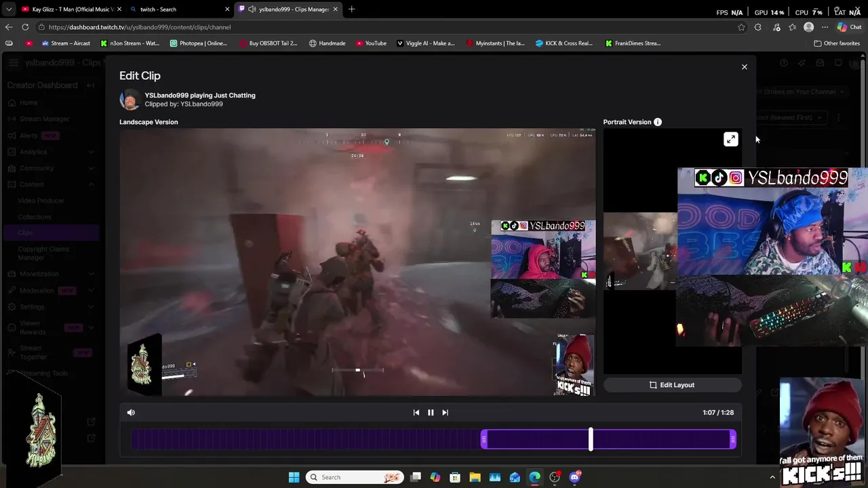Add page to favorites star icon
868x488 pixels.
point(741,27)
